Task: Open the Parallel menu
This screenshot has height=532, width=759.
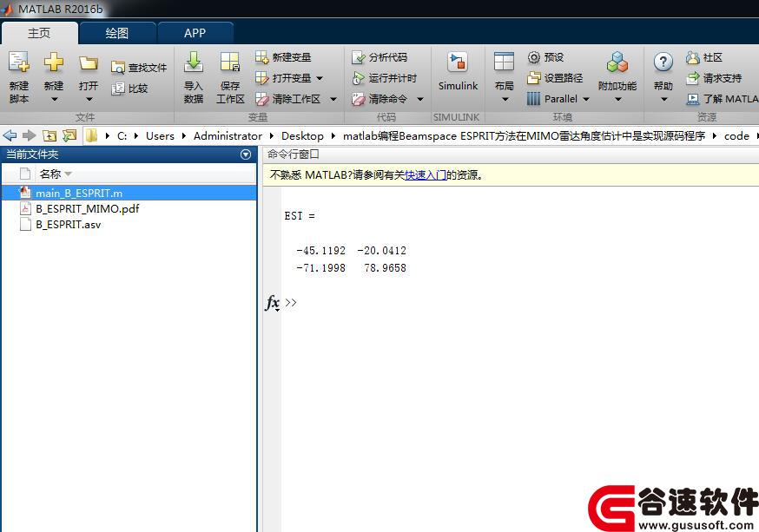Action: 558,99
